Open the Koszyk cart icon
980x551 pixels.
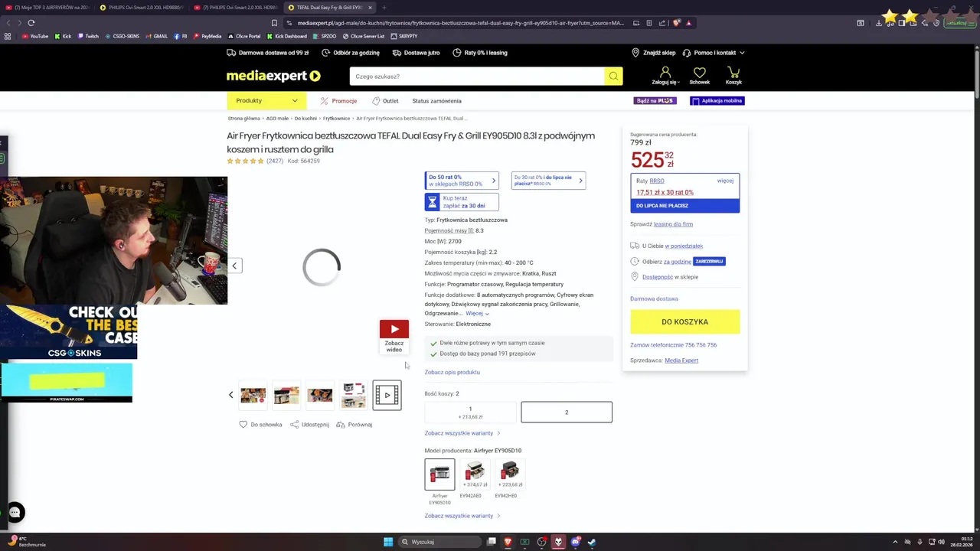click(x=733, y=75)
